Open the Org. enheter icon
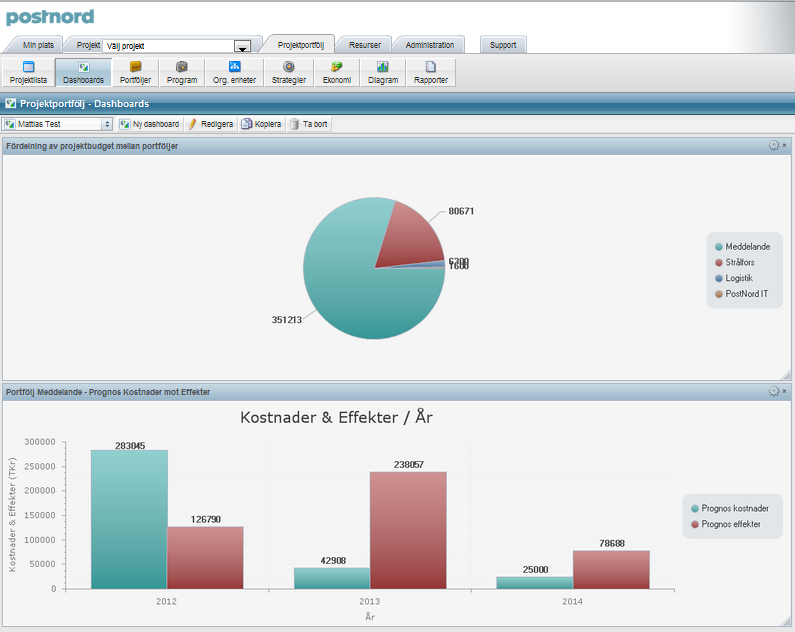Image resolution: width=795 pixels, height=632 pixels. [x=234, y=72]
